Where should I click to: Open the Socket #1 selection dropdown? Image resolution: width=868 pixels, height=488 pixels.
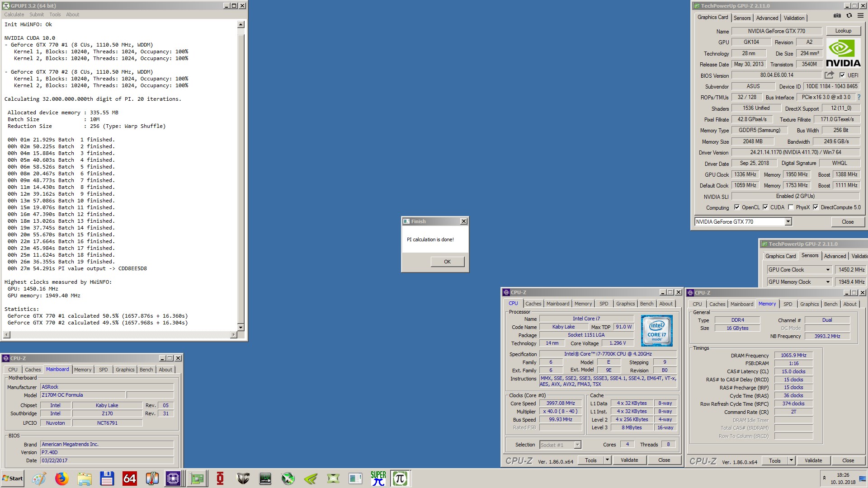577,445
